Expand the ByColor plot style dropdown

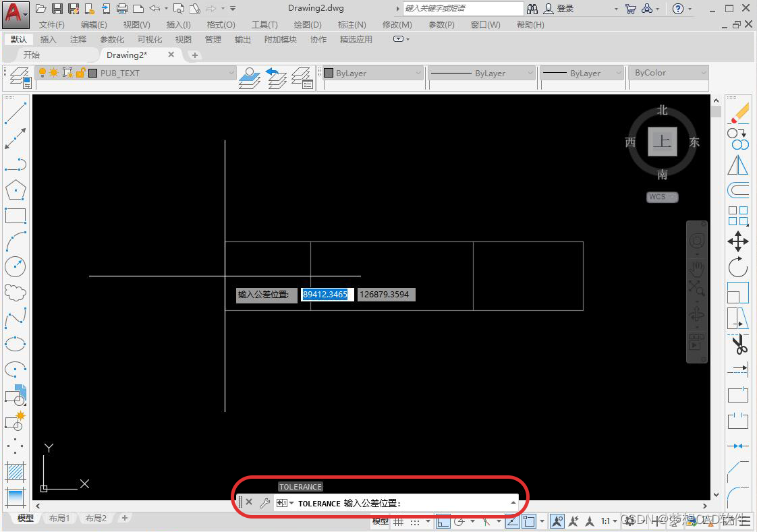point(704,73)
